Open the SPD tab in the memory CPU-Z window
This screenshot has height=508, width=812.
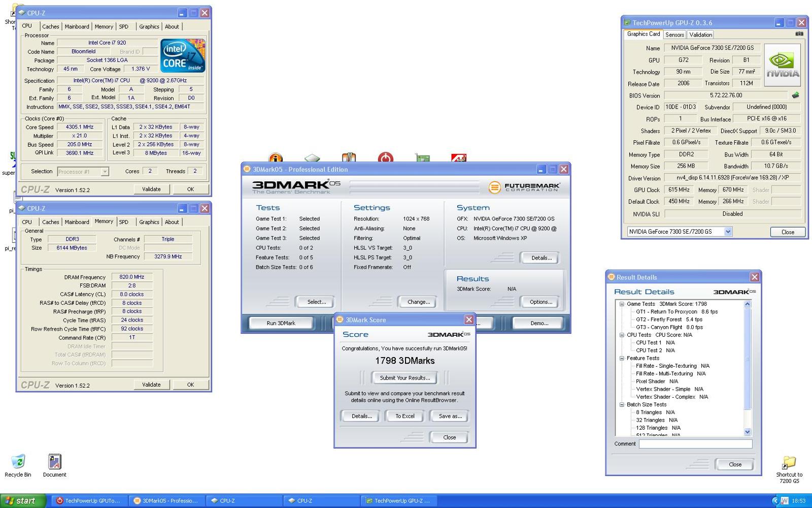tap(124, 222)
